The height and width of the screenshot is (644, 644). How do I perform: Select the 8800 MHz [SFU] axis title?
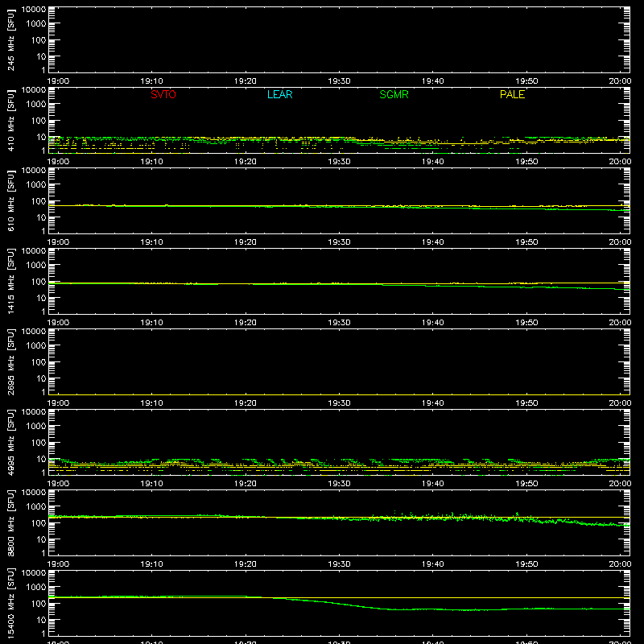coord(10,522)
